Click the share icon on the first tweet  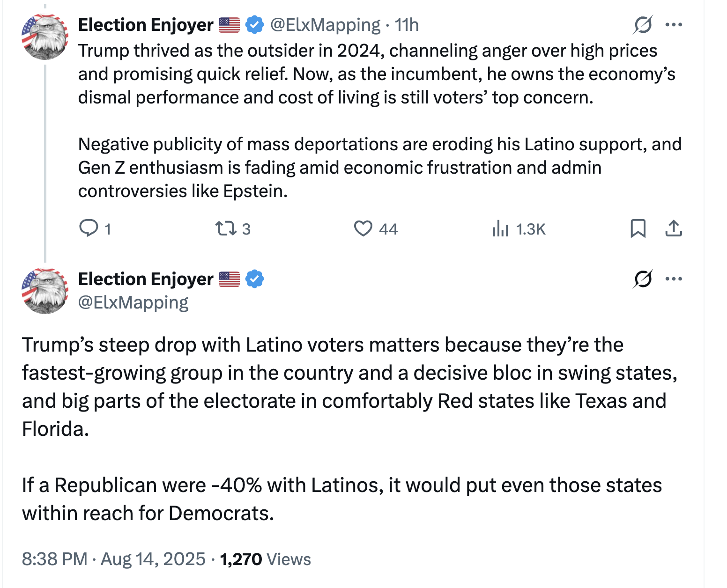tap(674, 228)
